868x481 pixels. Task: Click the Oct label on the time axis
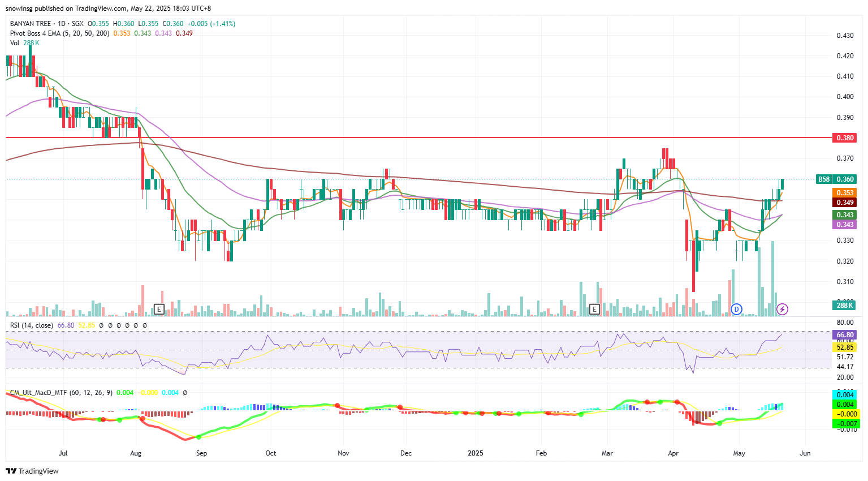pyautogui.click(x=271, y=453)
